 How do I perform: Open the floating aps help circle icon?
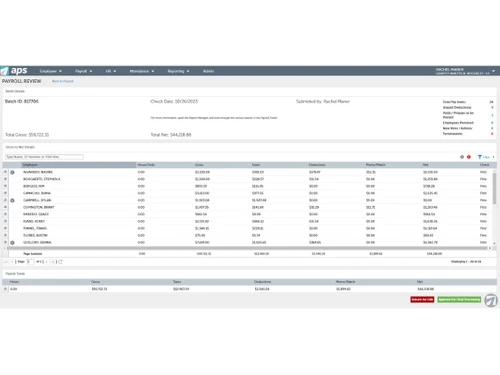coord(491,300)
